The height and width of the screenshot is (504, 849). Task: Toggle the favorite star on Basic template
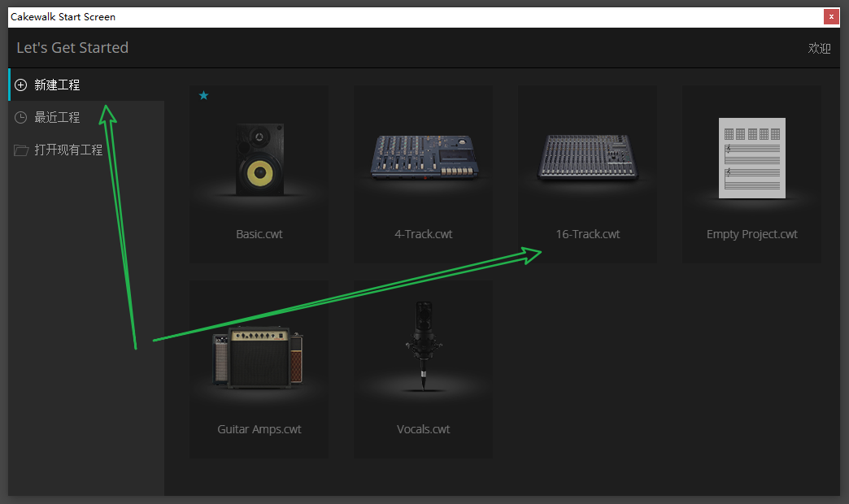click(x=203, y=96)
